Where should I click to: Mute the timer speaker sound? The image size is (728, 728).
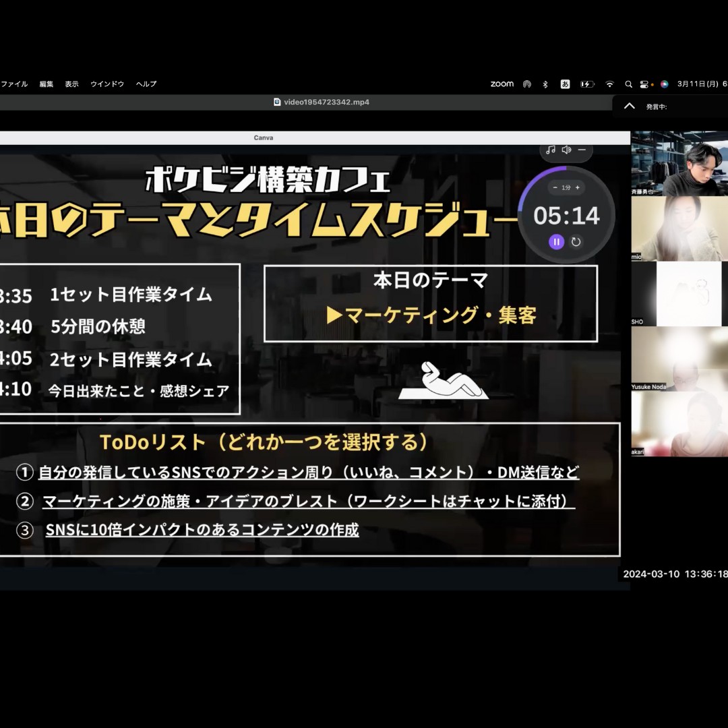[x=566, y=150]
